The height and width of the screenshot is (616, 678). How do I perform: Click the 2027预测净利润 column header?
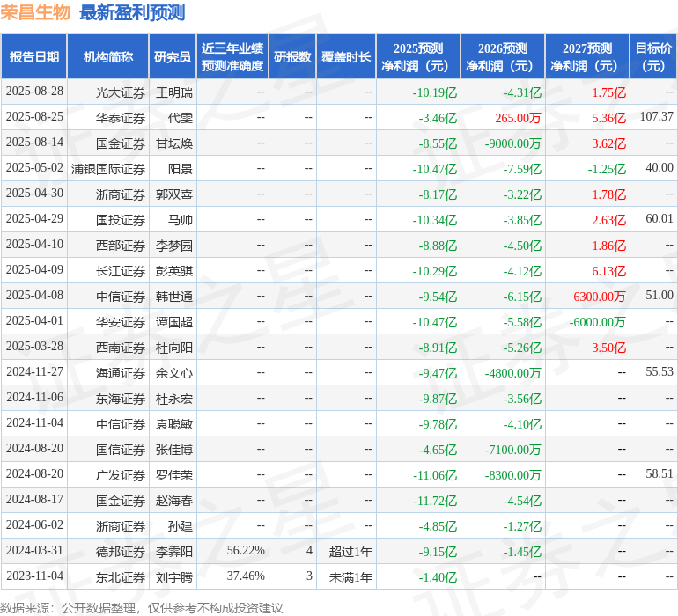[x=587, y=57]
